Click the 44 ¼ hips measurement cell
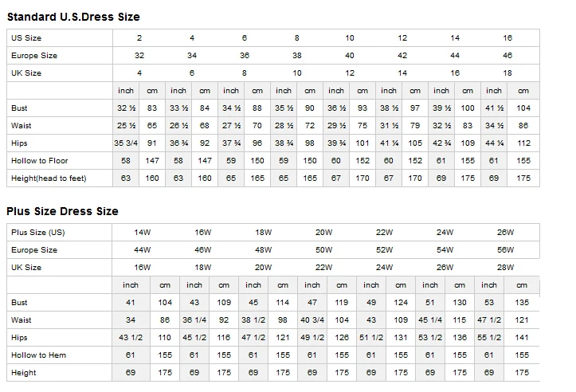This screenshot has width=576, height=392. click(x=494, y=143)
